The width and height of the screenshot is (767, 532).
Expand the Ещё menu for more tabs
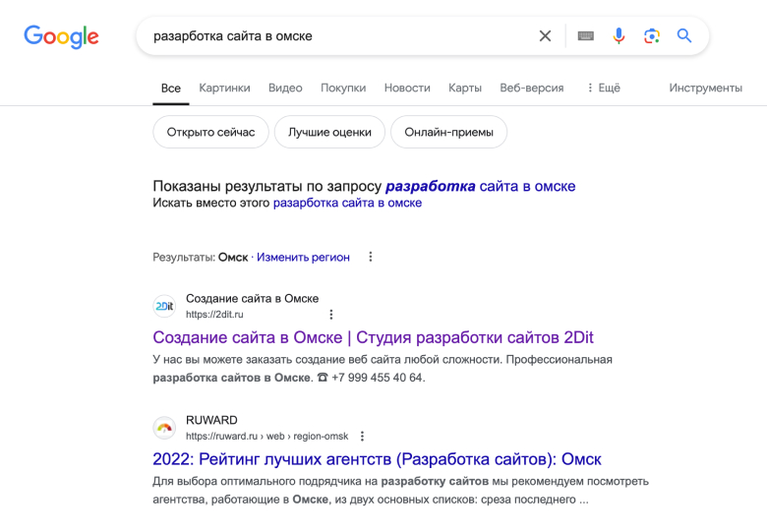pos(604,88)
